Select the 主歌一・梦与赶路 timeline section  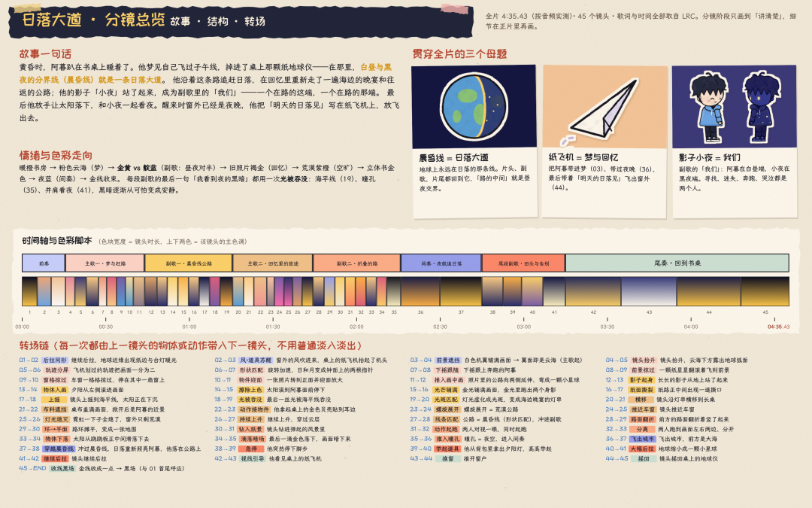(105, 263)
